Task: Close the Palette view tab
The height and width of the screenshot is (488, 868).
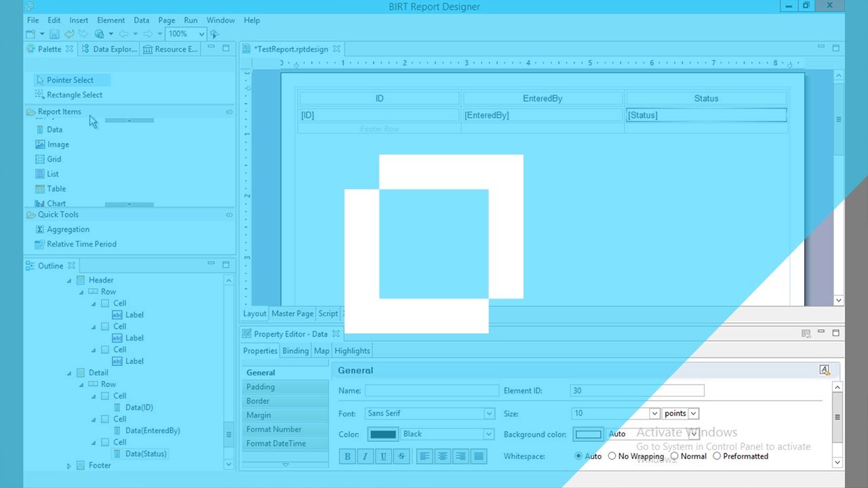Action: click(69, 49)
